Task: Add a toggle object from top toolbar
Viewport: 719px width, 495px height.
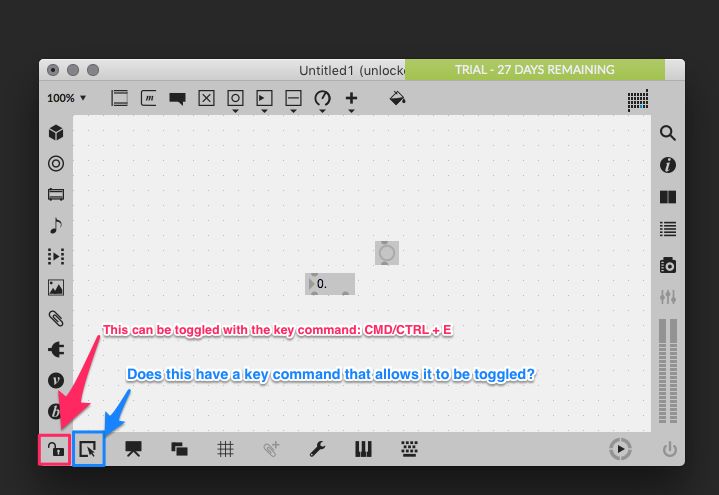Action: point(206,98)
